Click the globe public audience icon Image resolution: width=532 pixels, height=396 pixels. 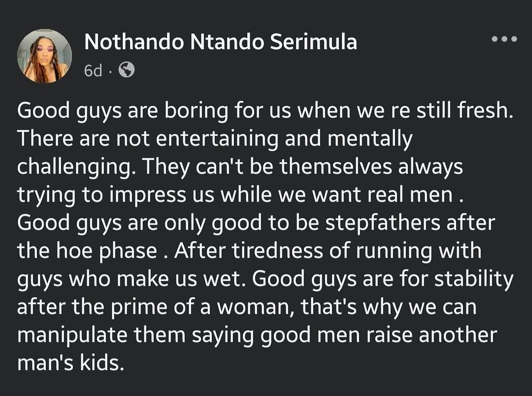point(127,70)
